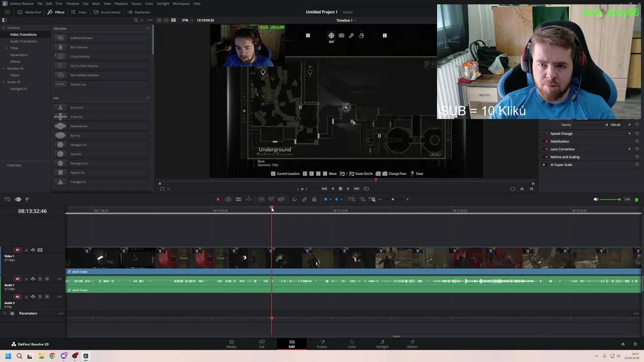
Task: Go to last frame of timeline
Action: click(x=357, y=189)
